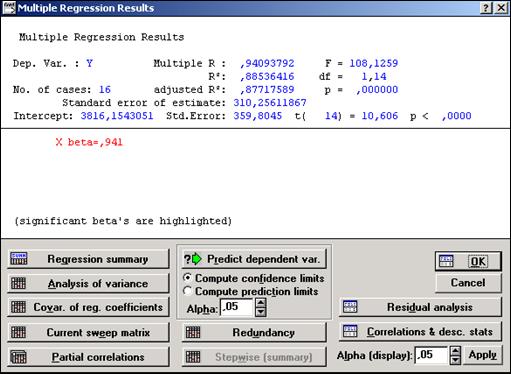Click the F value 108,1259
The height and width of the screenshot is (374, 511).
pyautogui.click(x=374, y=63)
